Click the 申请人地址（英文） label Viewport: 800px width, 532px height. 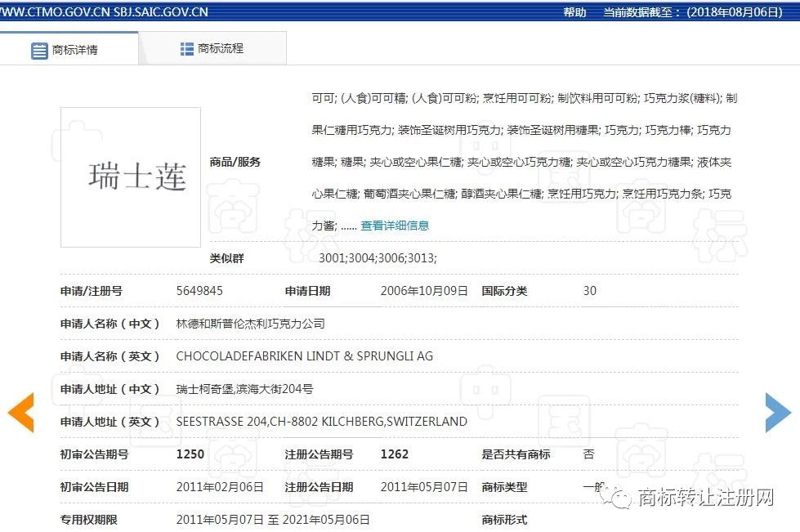click(x=109, y=422)
